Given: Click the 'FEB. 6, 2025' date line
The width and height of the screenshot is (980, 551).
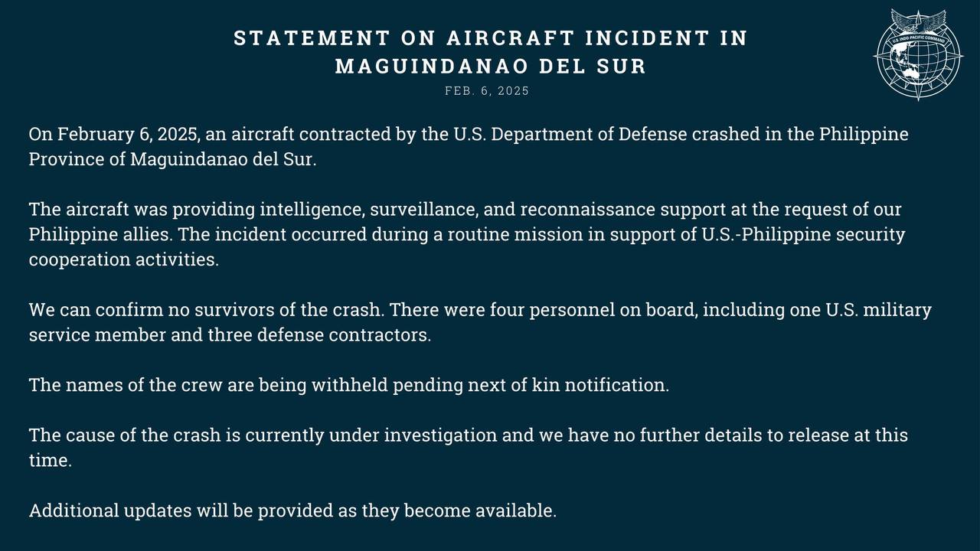Looking at the screenshot, I should coord(487,91).
